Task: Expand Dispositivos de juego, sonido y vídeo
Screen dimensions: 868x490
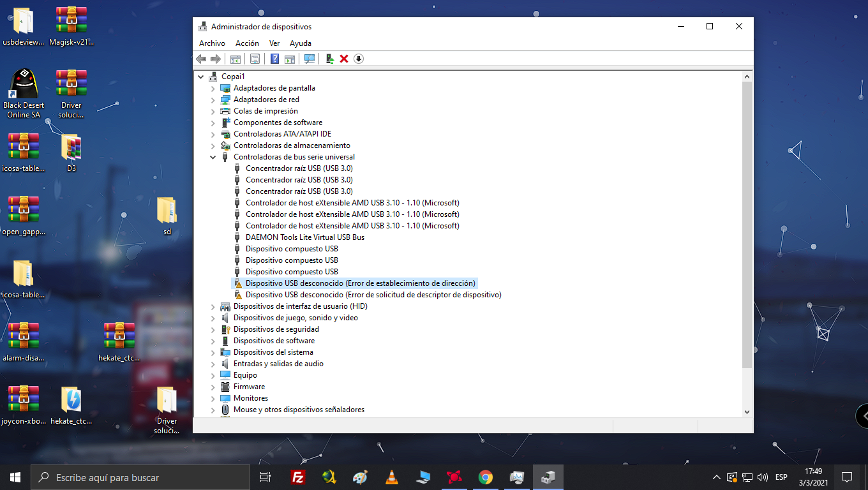Action: click(x=213, y=318)
